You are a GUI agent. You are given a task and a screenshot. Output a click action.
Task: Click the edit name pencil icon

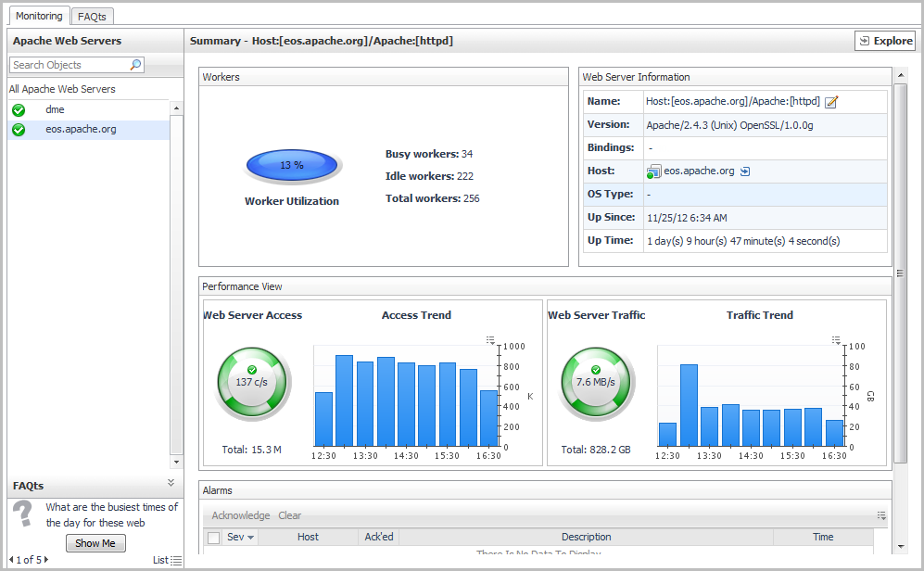pyautogui.click(x=831, y=102)
